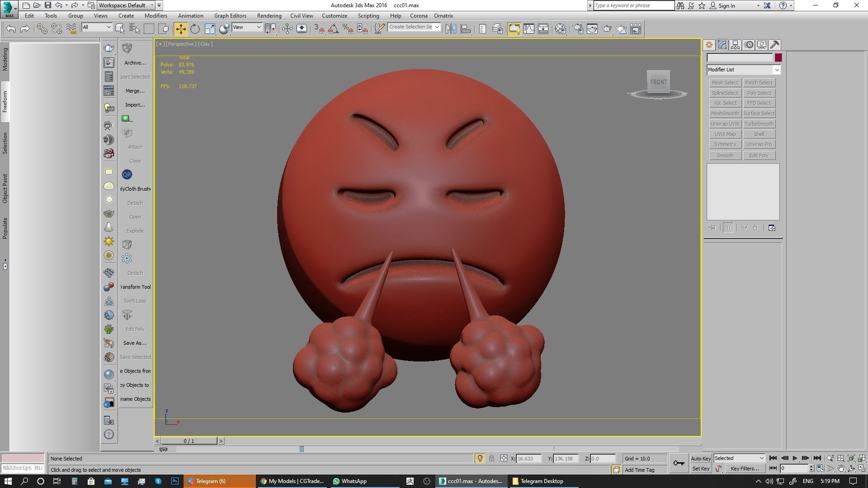The width and height of the screenshot is (868, 488).
Task: Switch to the Freeform ribbon tab
Action: pyautogui.click(x=5, y=102)
